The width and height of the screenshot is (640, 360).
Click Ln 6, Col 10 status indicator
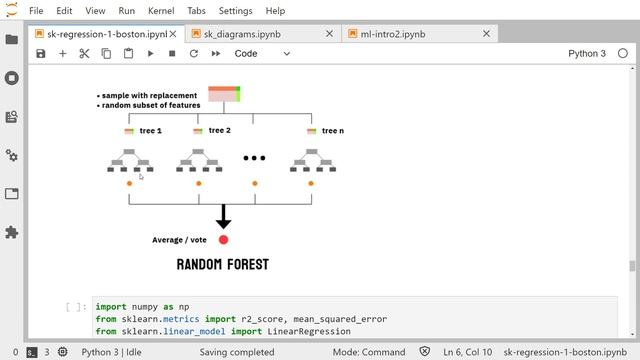pos(467,352)
